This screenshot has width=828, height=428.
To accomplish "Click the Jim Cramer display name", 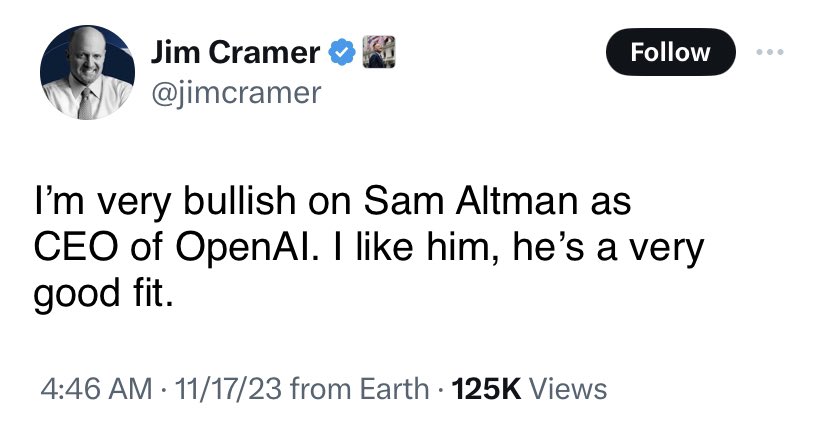I will tap(236, 52).
